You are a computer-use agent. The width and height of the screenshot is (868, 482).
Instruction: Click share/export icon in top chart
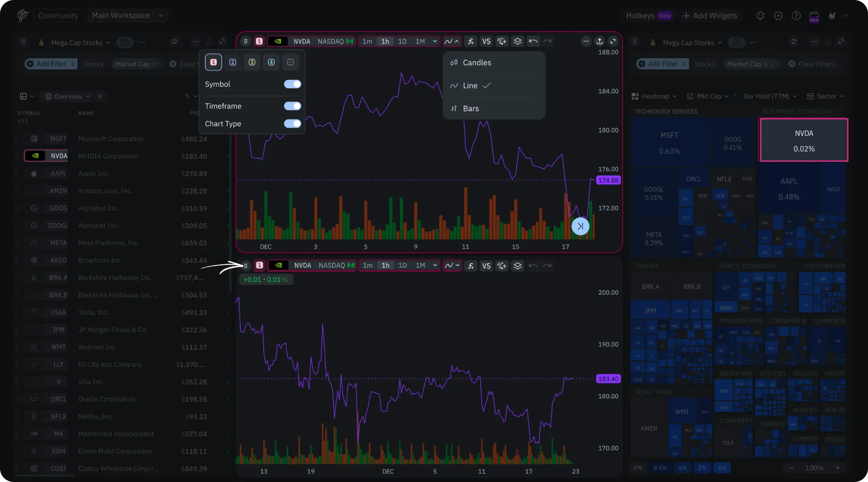point(600,41)
